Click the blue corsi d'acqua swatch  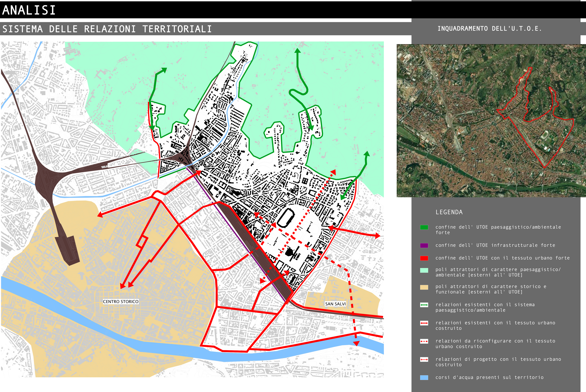click(x=424, y=377)
